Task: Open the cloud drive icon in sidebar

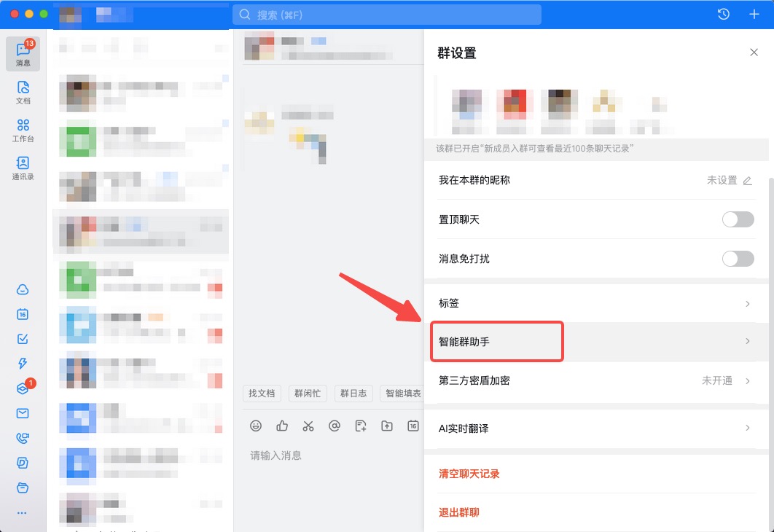Action: tap(23, 289)
